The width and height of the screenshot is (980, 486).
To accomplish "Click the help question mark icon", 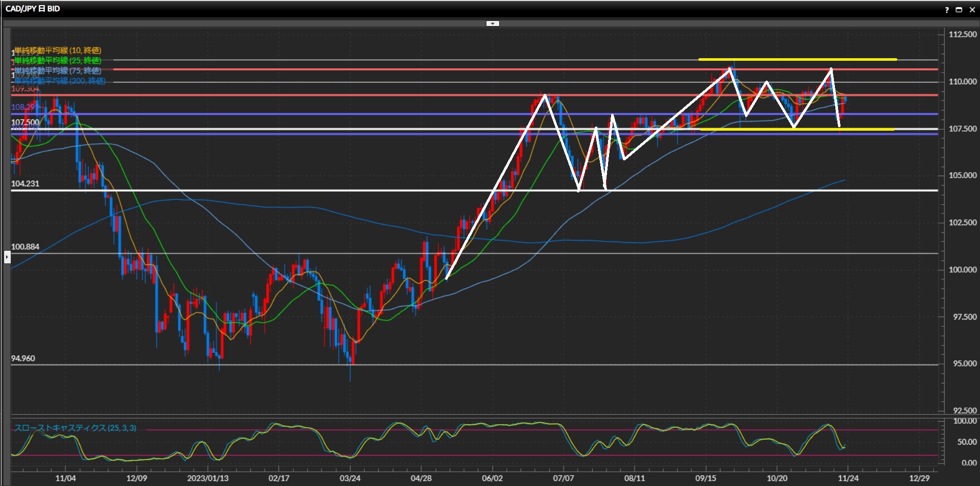I will (x=947, y=10).
